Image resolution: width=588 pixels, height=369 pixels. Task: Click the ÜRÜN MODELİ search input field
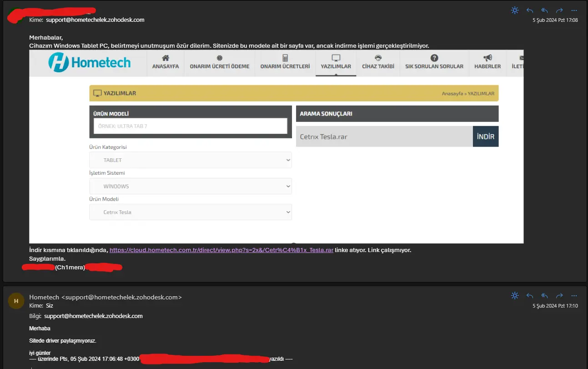click(x=191, y=126)
